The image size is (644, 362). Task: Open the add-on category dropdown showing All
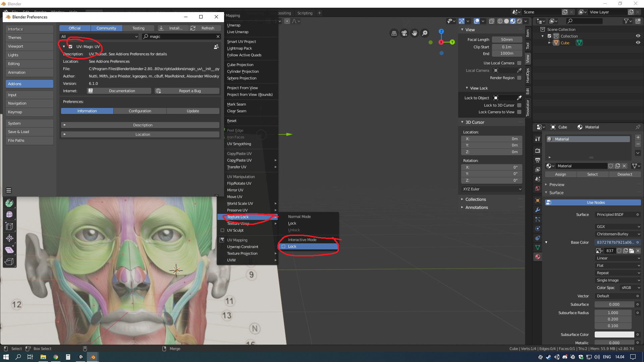point(99,37)
